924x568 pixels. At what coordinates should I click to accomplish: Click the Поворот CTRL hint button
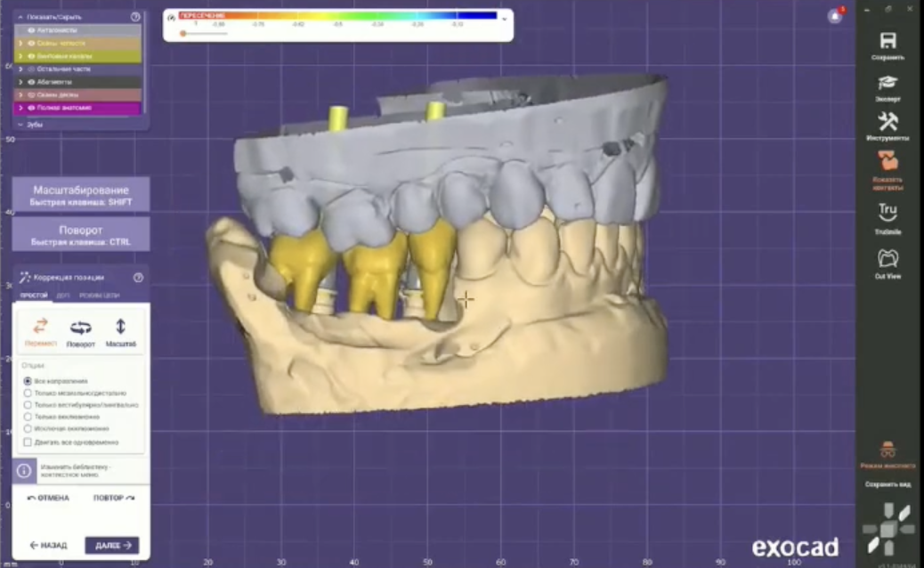point(81,235)
